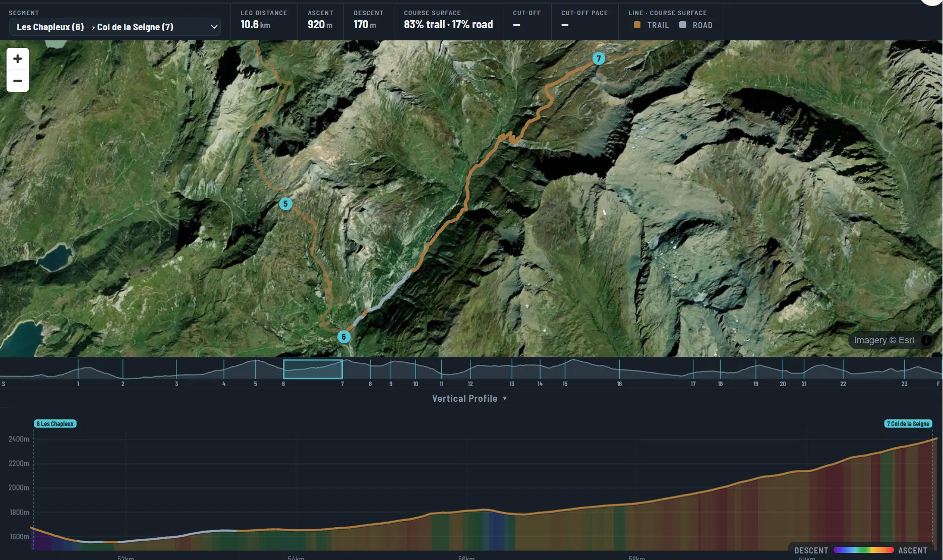This screenshot has height=560, width=943.
Task: Click the segment dropdown chevron arrow
Action: tap(214, 27)
